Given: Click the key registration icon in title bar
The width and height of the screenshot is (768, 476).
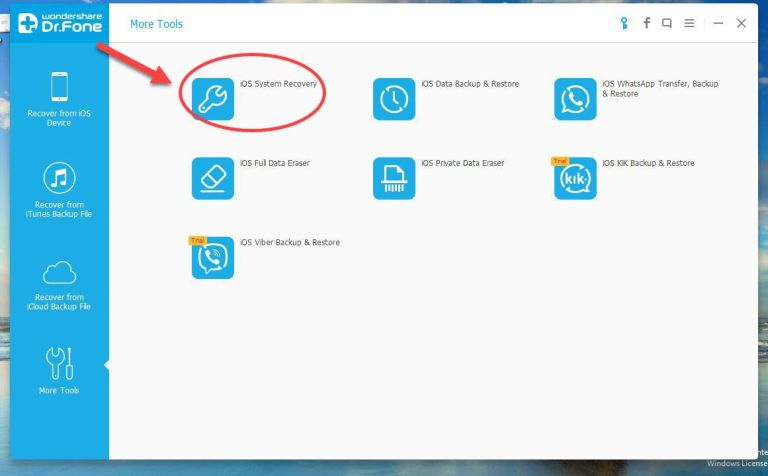Looking at the screenshot, I should point(624,23).
